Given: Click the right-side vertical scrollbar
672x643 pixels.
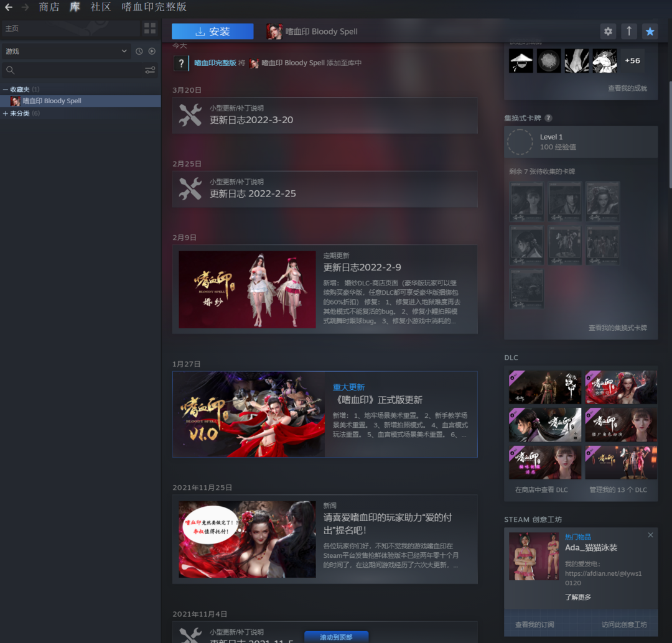Looking at the screenshot, I should (670, 134).
